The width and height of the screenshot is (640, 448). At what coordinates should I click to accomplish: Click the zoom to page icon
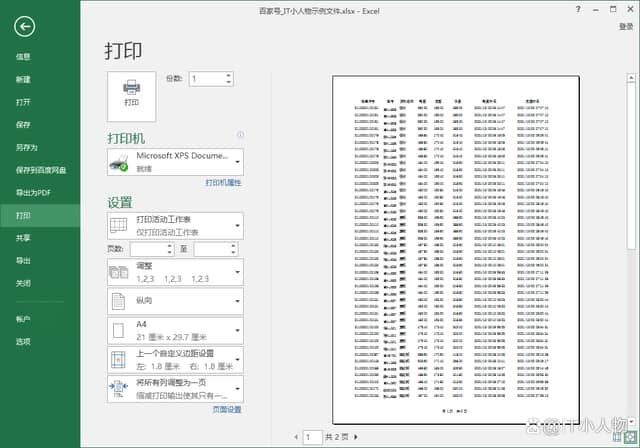click(630, 436)
